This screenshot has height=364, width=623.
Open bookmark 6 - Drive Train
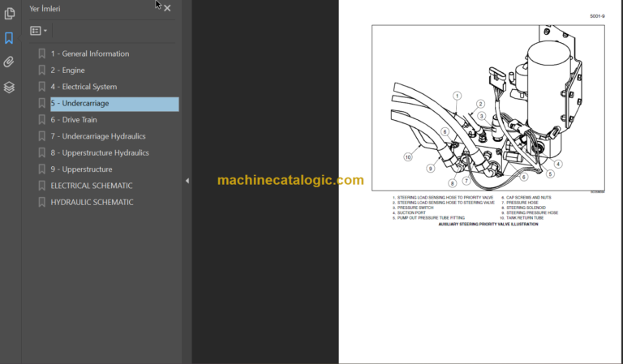pyautogui.click(x=74, y=120)
